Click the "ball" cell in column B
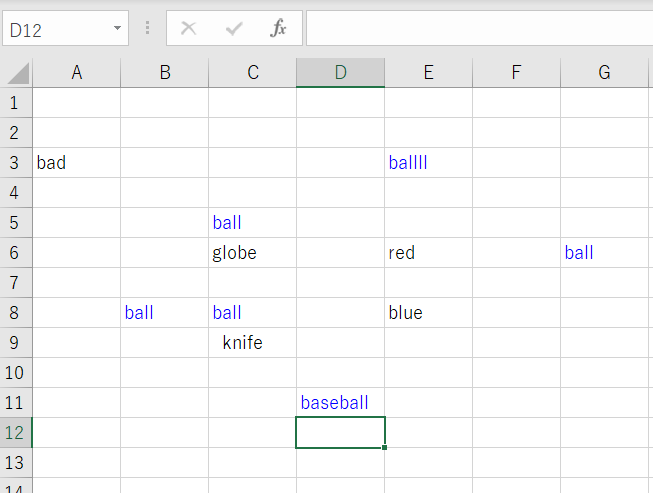 pos(164,313)
